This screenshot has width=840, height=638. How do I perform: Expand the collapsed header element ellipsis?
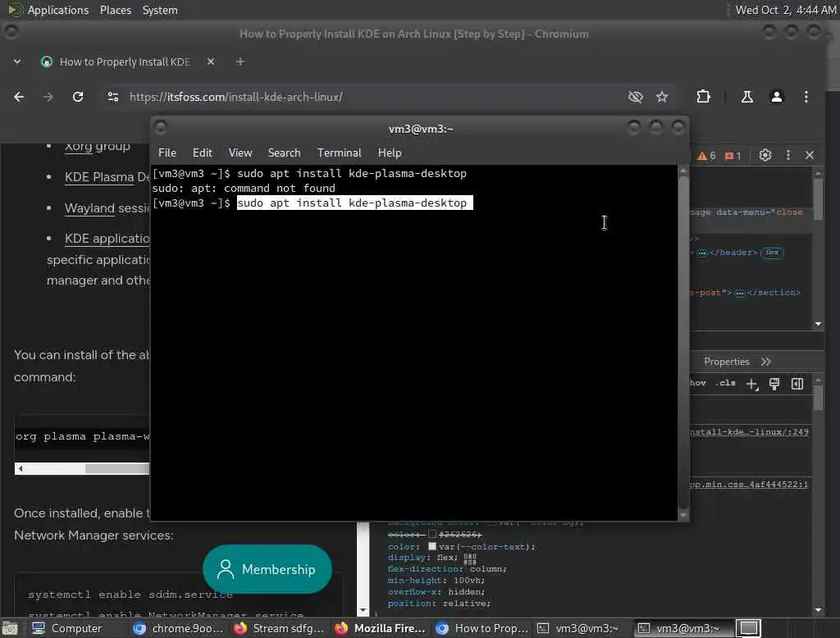tap(702, 253)
